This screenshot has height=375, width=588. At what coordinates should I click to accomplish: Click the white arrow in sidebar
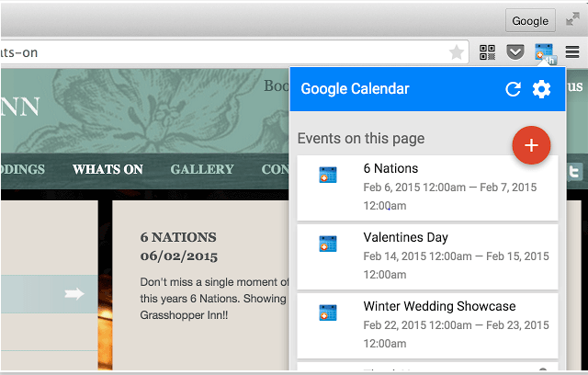tap(74, 293)
